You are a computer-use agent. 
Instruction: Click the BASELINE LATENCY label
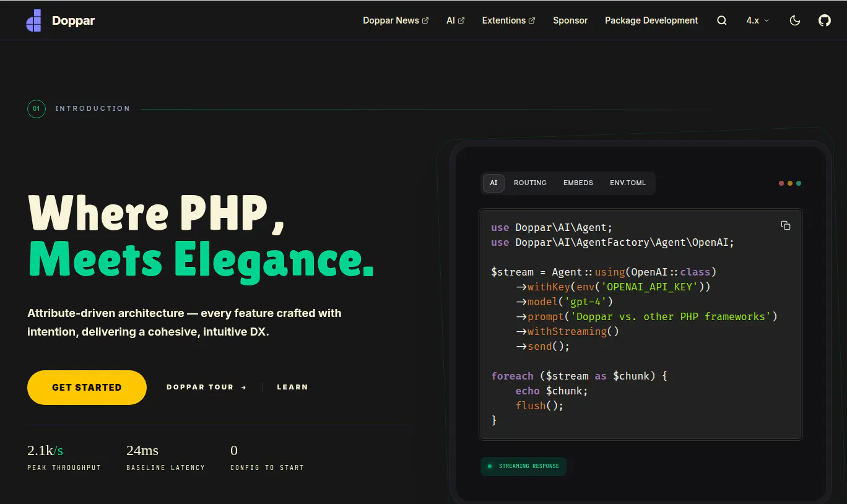(x=166, y=468)
